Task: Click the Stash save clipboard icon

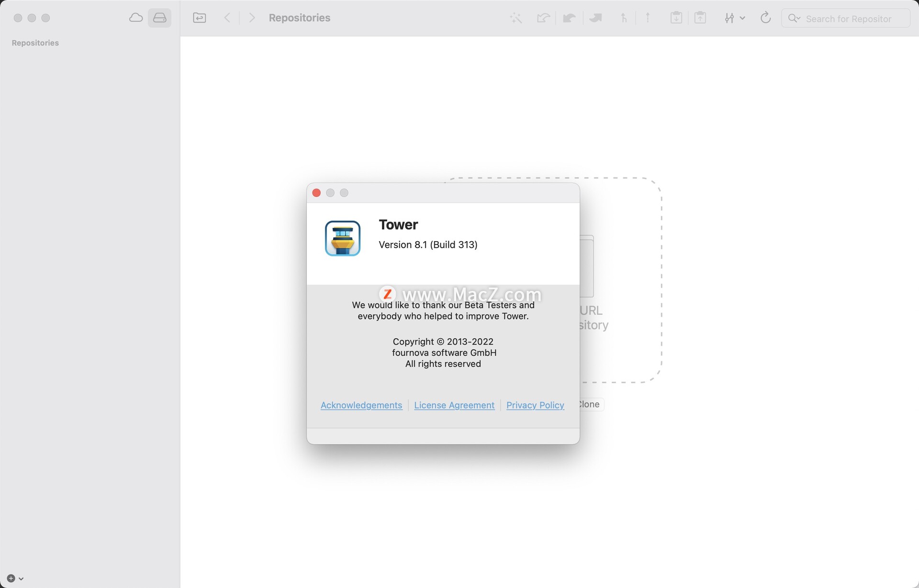Action: (676, 18)
